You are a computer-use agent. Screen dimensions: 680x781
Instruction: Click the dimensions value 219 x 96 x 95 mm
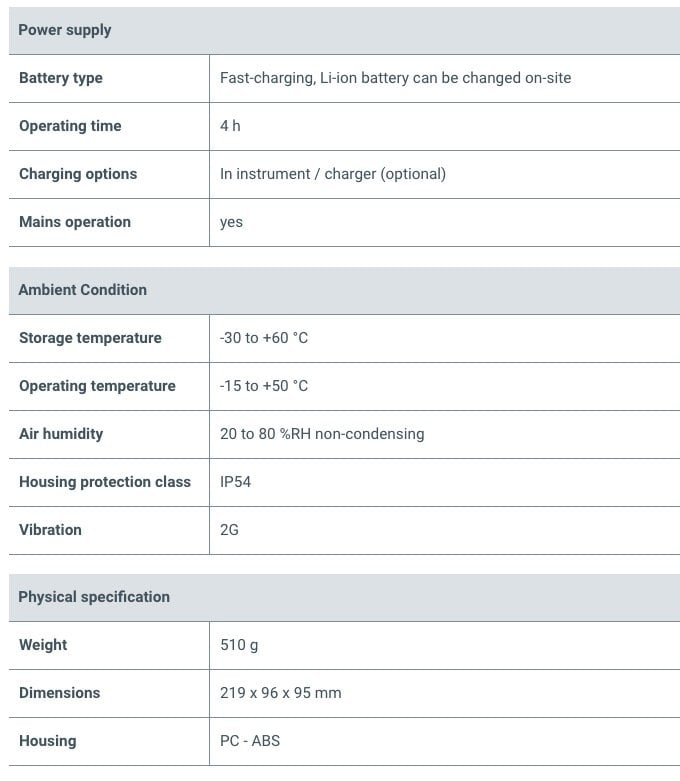(280, 693)
